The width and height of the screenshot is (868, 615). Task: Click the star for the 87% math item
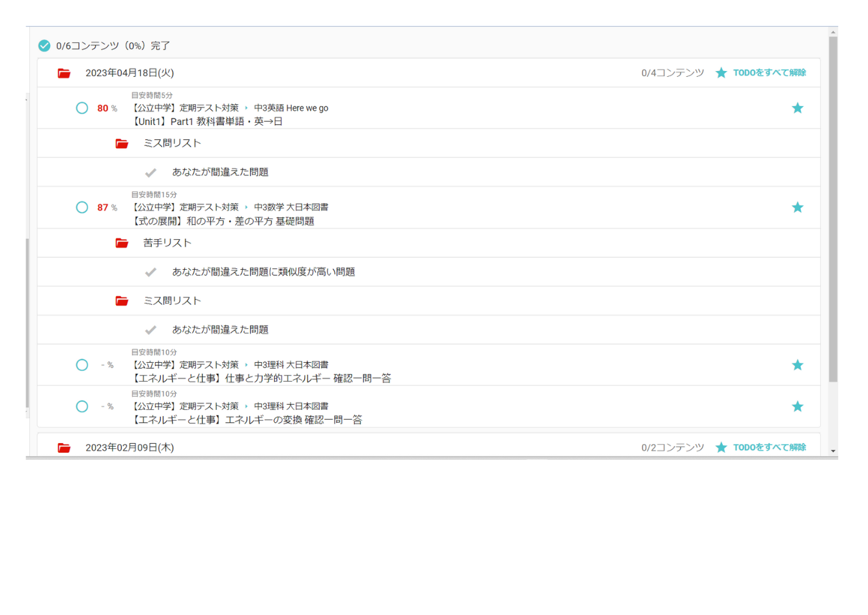[797, 207]
